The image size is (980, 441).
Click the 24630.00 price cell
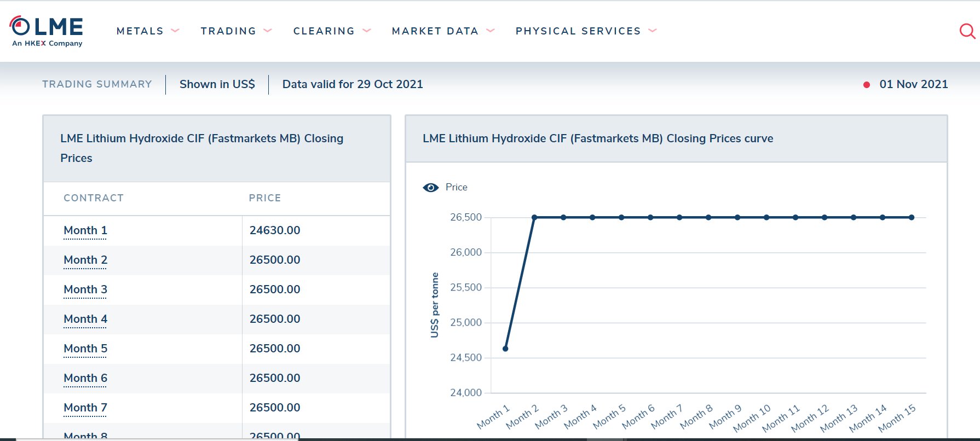tap(275, 230)
